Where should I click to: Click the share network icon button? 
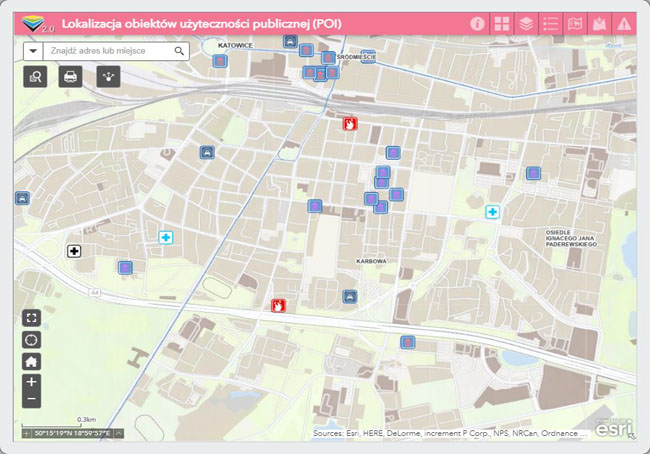pyautogui.click(x=107, y=76)
